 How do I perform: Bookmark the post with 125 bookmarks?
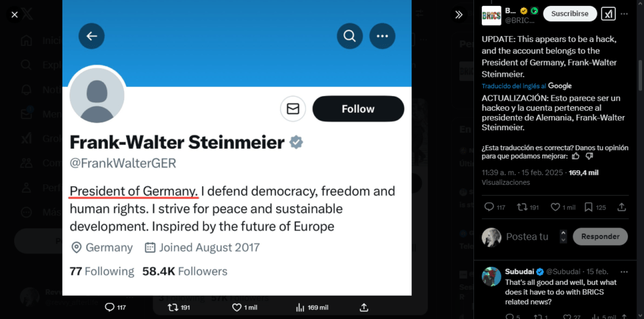pyautogui.click(x=588, y=207)
